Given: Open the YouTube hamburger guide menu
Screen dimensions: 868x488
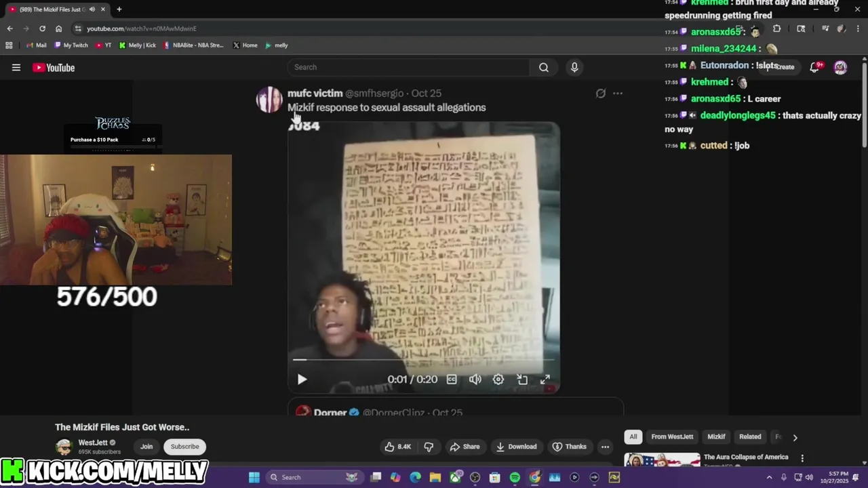Looking at the screenshot, I should 16,67.
